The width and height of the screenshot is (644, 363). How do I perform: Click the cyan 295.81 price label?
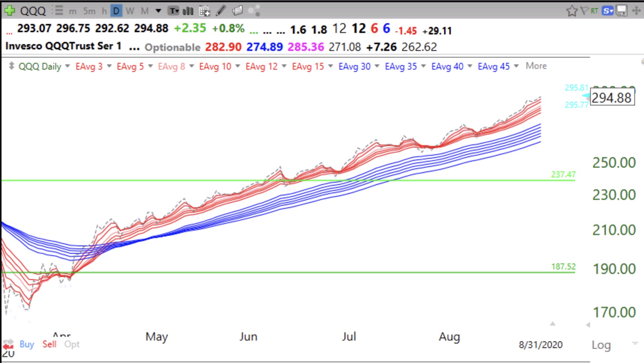click(x=577, y=88)
